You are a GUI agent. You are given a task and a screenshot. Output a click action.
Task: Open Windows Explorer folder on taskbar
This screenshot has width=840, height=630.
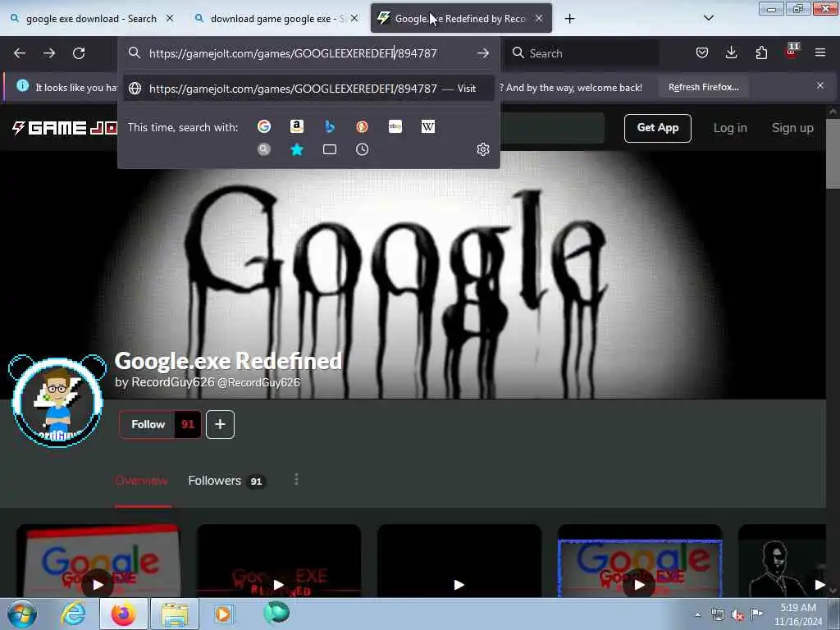pos(175,614)
